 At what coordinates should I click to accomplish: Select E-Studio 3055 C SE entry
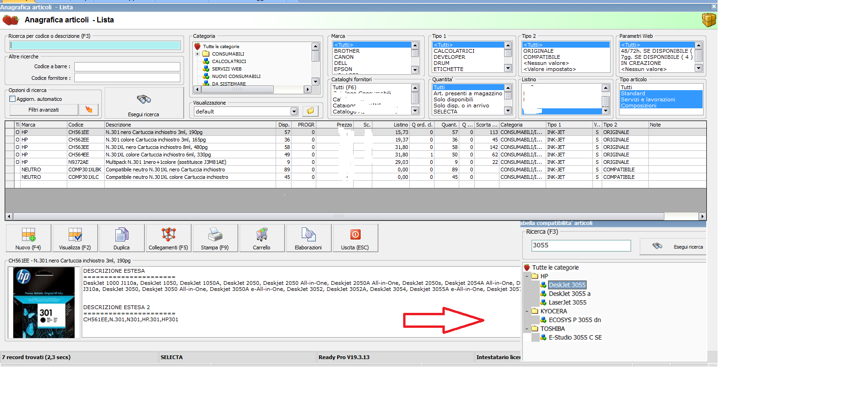coord(575,337)
